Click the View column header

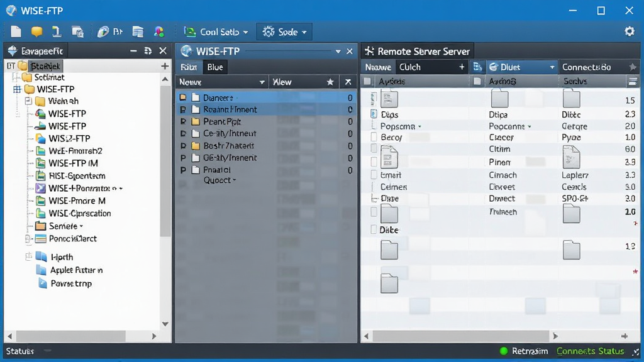tap(282, 82)
